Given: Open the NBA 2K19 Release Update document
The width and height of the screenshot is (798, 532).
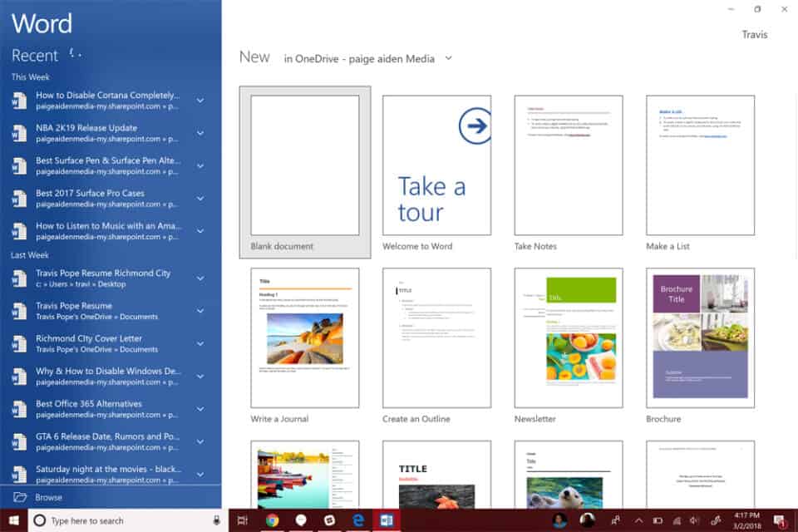Looking at the screenshot, I should pyautogui.click(x=107, y=133).
